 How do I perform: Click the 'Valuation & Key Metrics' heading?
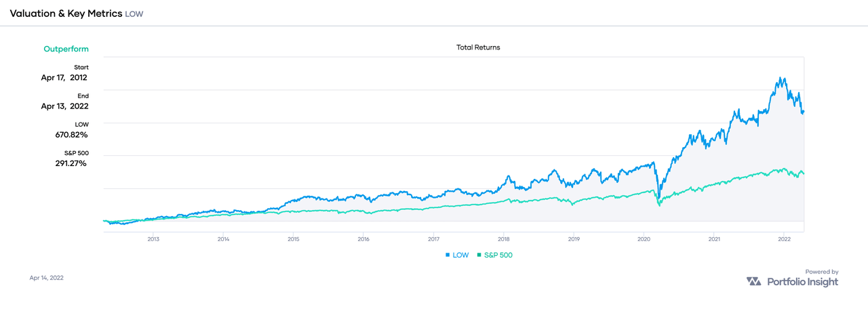click(66, 14)
